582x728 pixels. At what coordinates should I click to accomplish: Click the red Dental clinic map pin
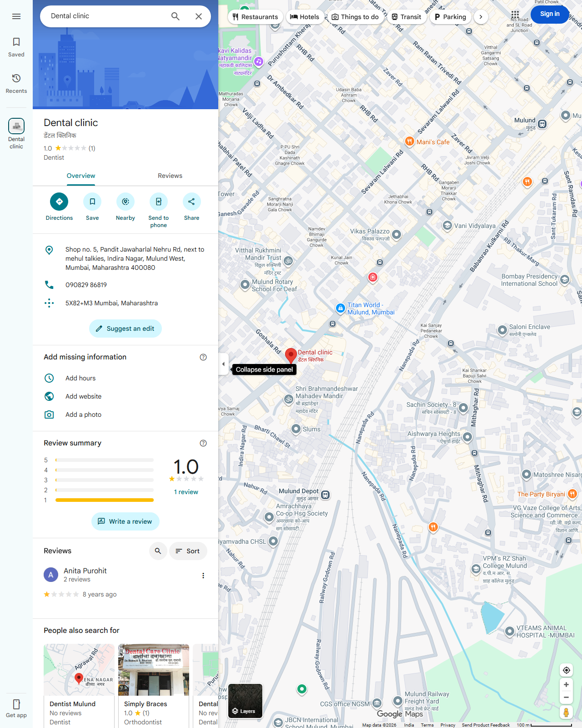pyautogui.click(x=291, y=356)
